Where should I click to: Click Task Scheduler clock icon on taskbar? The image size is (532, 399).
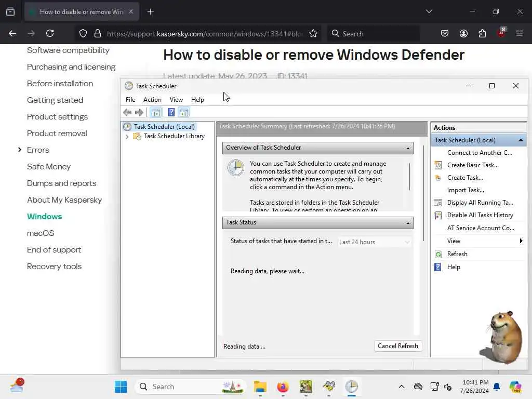click(352, 387)
